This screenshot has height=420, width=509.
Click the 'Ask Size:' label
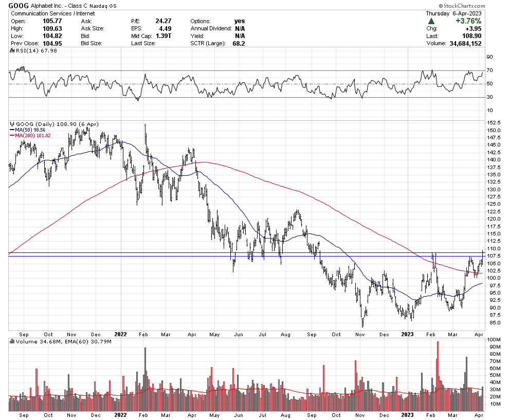pos(93,29)
